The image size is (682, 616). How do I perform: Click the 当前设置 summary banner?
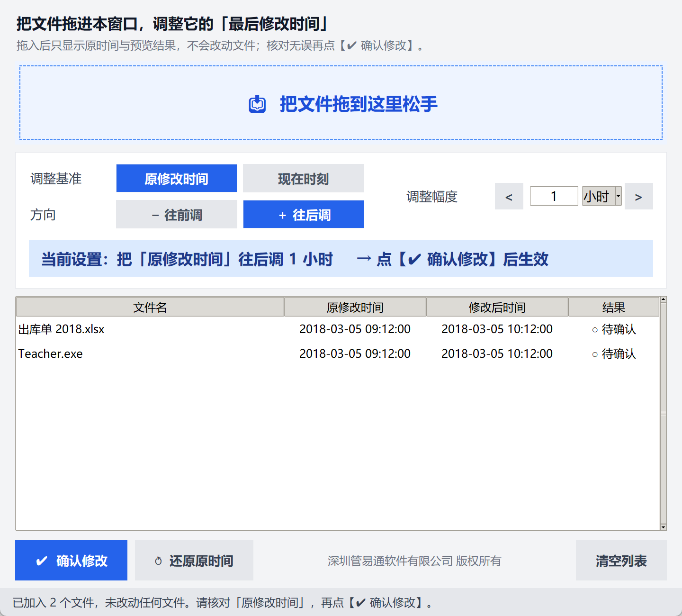coord(341,258)
